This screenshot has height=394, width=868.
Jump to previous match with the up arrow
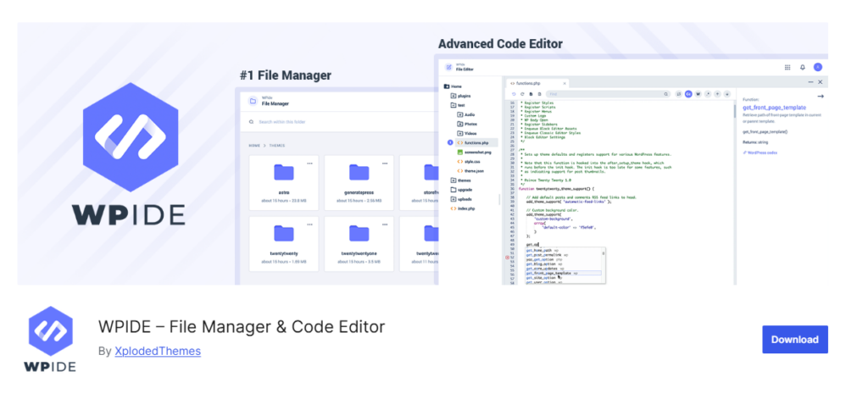point(717,94)
